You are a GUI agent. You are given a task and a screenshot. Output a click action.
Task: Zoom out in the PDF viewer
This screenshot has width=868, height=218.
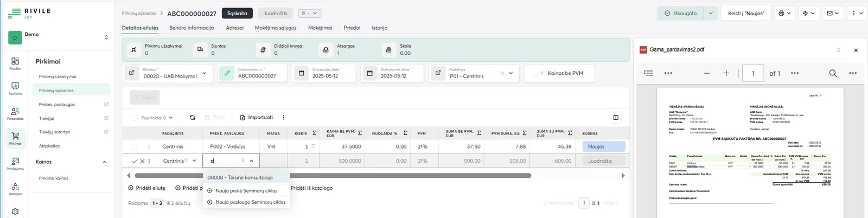click(x=706, y=73)
